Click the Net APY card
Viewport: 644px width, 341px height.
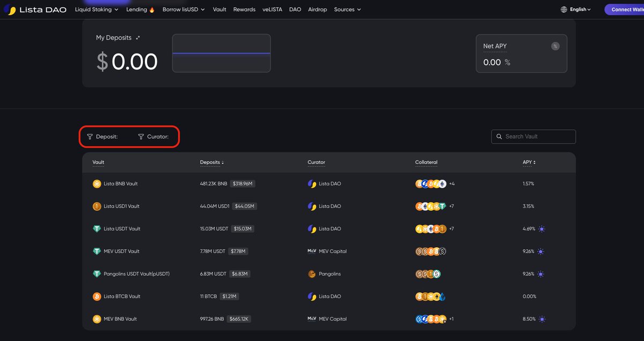[521, 54]
